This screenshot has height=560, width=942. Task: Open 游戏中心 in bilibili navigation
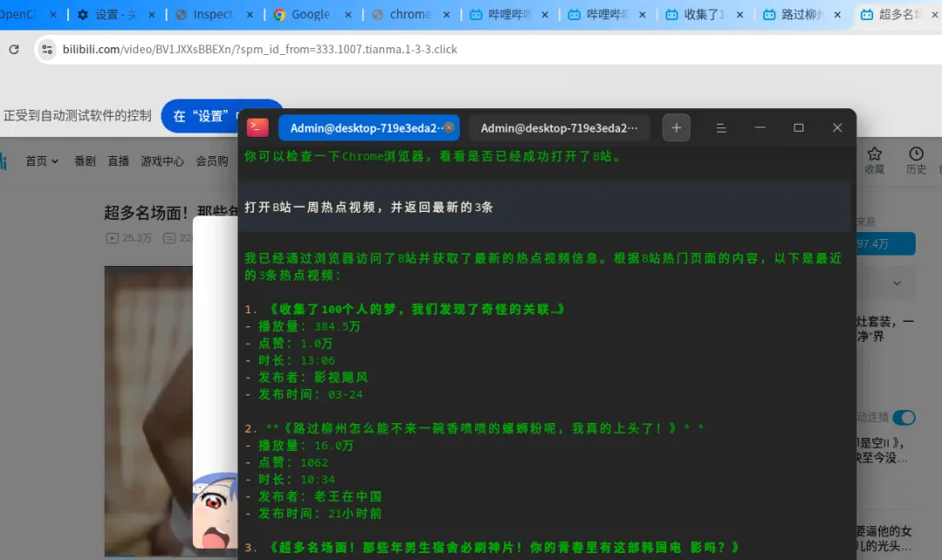162,161
